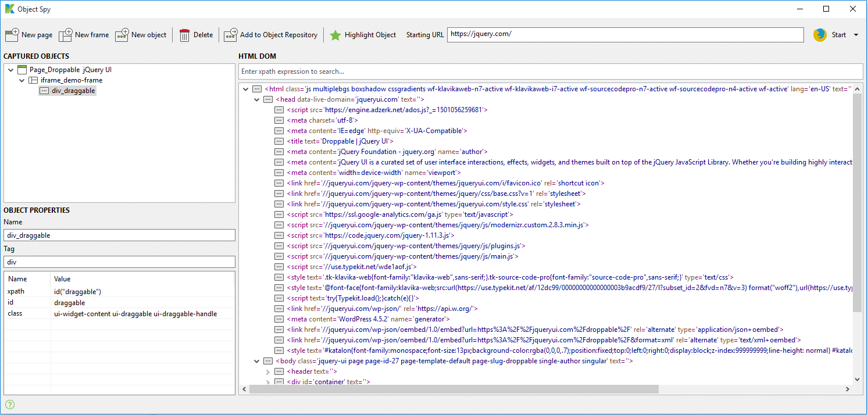Click the #katalon style node icon

click(280, 350)
